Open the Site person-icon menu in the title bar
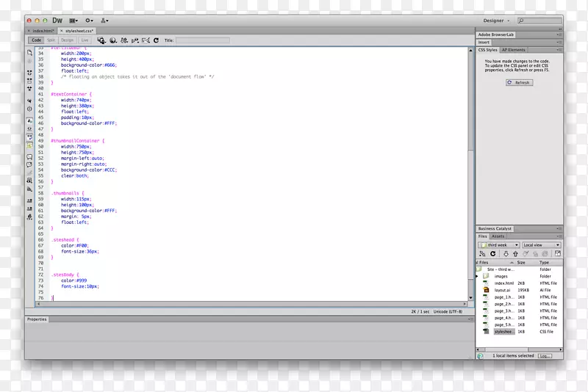The width and height of the screenshot is (588, 392). 104,21
